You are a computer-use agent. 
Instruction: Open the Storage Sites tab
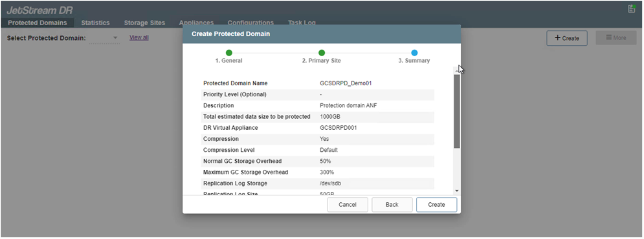[x=144, y=23]
